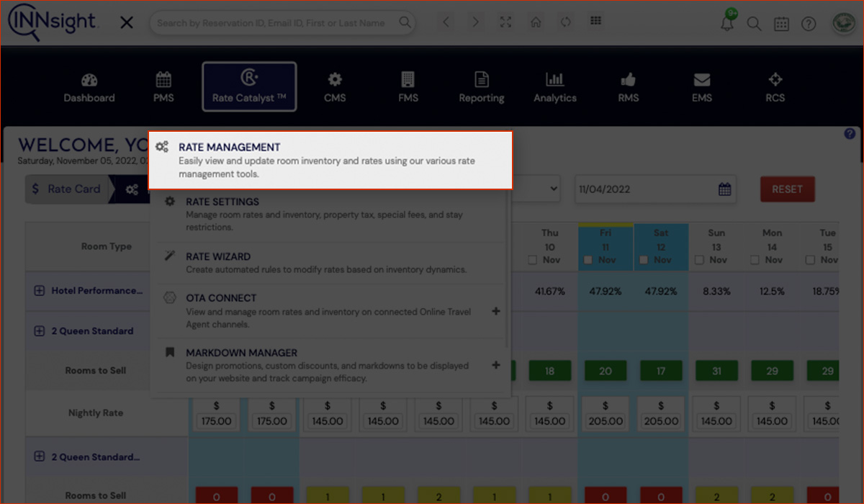
Task: Expand the OTA Connect submenu plus
Action: pos(495,311)
